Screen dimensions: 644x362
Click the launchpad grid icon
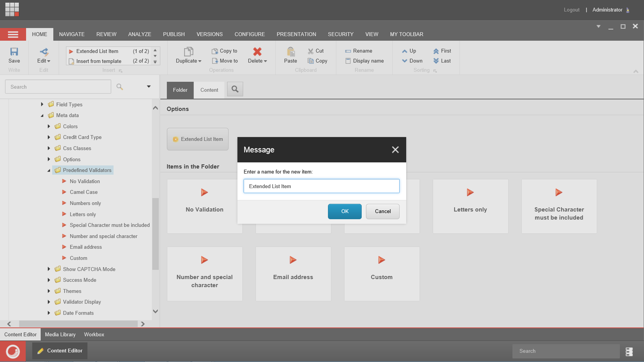coord(12,10)
